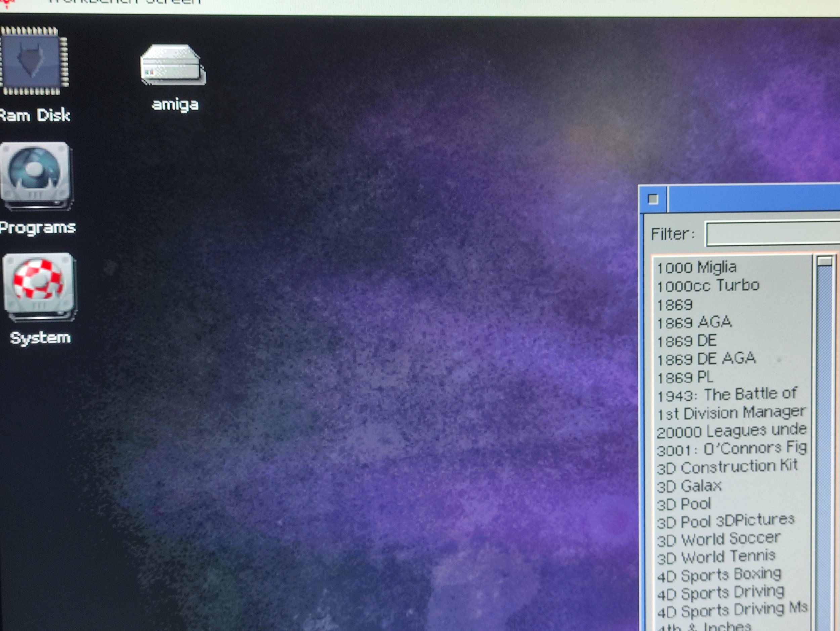Select 20000 Leagues under entry

[x=731, y=431]
